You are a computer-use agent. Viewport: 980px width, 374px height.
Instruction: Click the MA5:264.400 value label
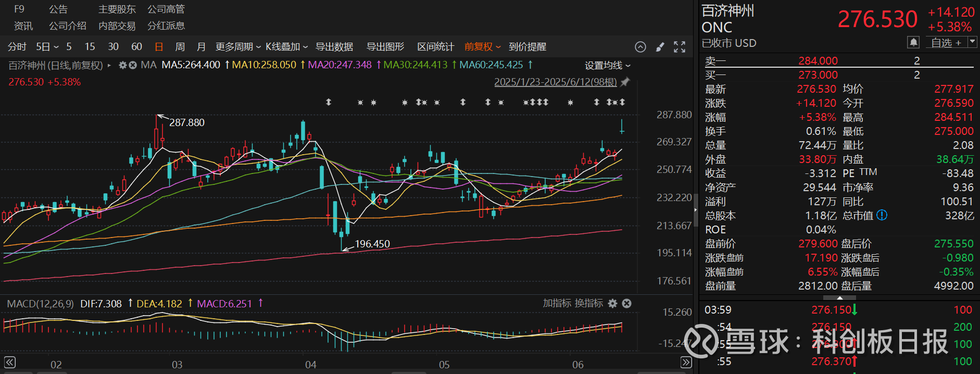pyautogui.click(x=191, y=65)
